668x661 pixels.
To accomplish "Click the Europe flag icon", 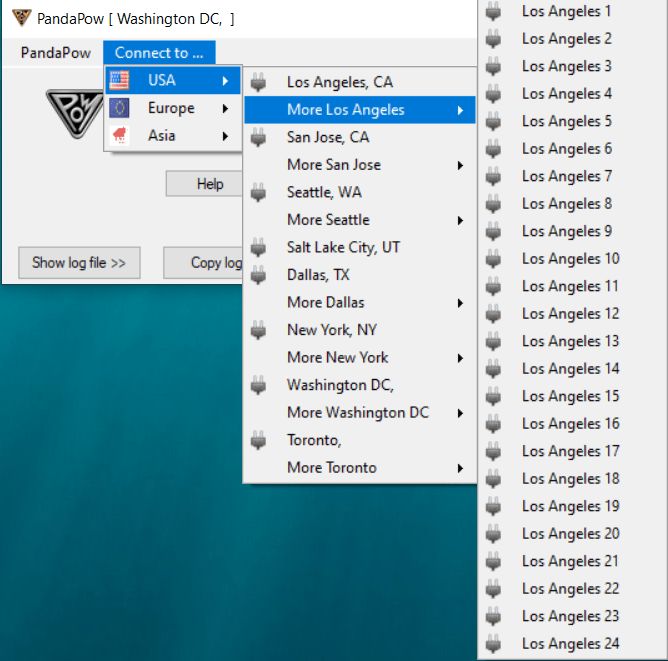I will 119,108.
